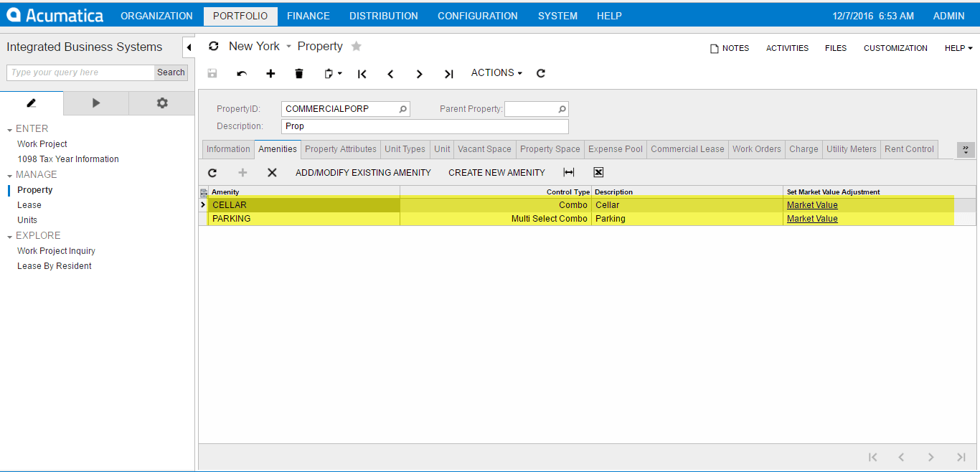Switch to the Commercial Lease tab

point(687,149)
